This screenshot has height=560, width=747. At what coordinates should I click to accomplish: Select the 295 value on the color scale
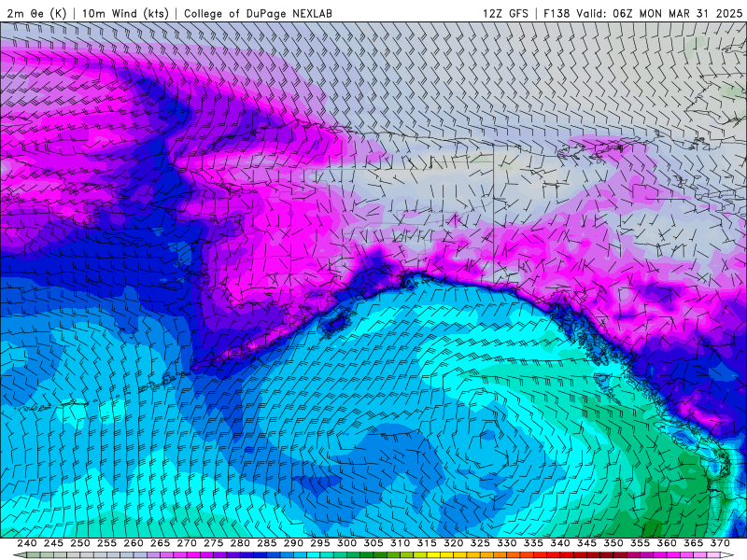pyautogui.click(x=320, y=543)
